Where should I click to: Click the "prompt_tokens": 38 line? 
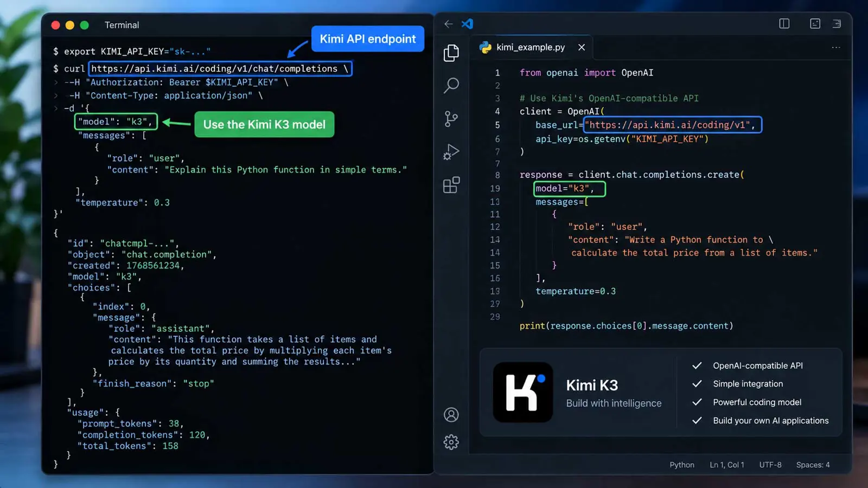[x=131, y=423]
